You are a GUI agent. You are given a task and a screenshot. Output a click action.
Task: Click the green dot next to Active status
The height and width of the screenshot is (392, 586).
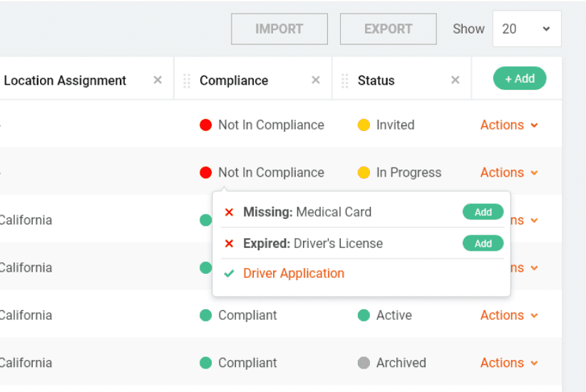click(364, 315)
